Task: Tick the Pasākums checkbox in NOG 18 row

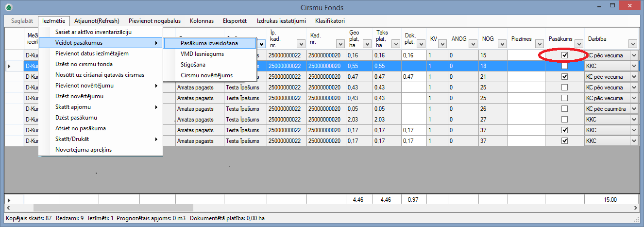Action: (564, 66)
